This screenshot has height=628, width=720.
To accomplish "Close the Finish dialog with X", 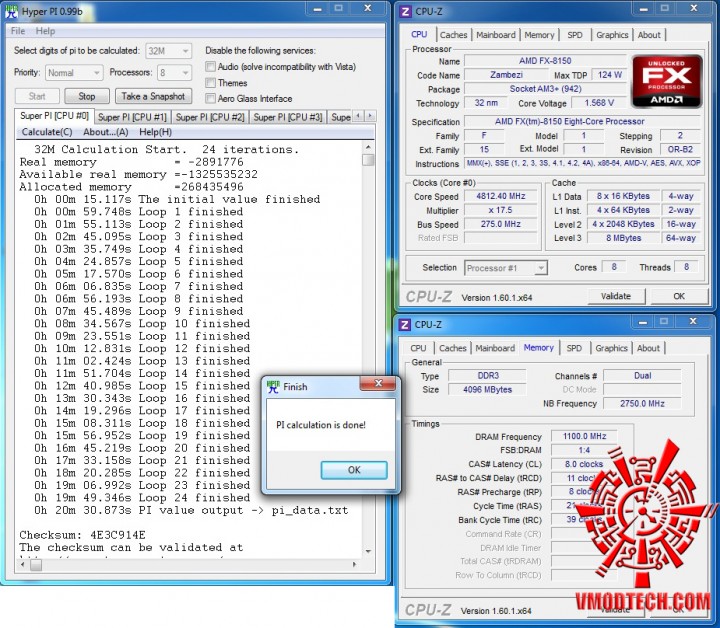I will coord(378,383).
